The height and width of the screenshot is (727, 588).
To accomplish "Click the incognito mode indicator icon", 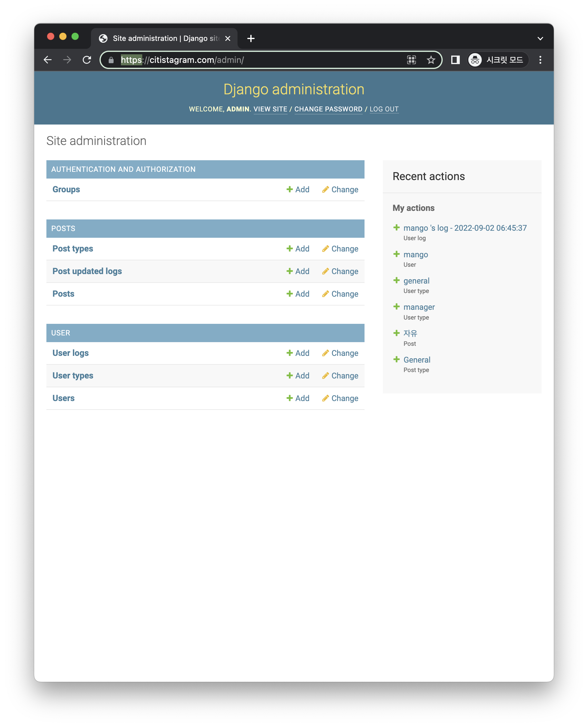I will [476, 60].
